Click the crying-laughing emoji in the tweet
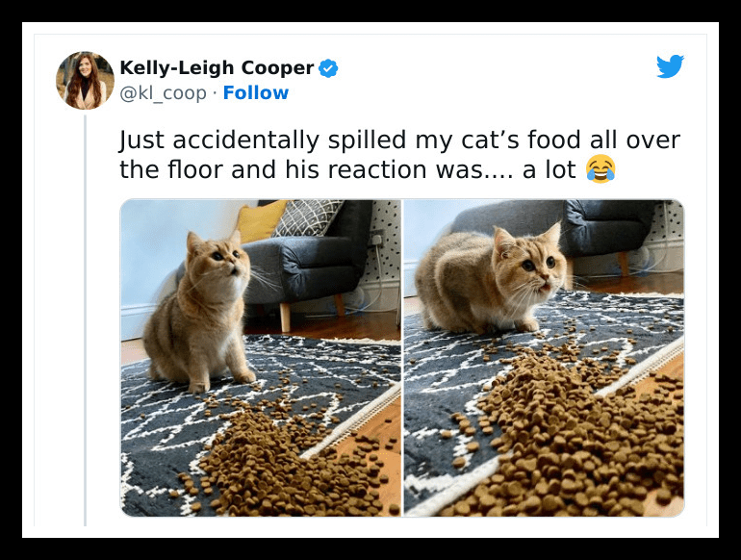The width and height of the screenshot is (741, 560). click(x=600, y=168)
